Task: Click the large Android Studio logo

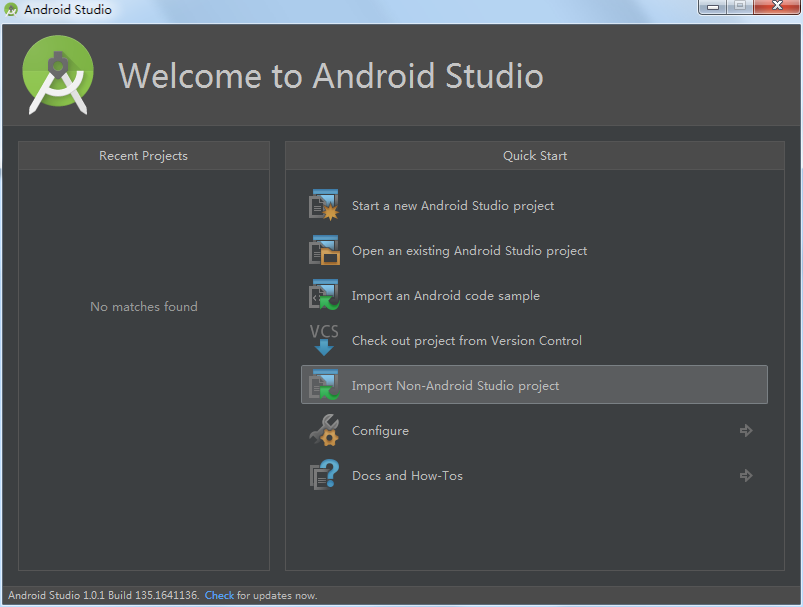Action: click(x=58, y=75)
